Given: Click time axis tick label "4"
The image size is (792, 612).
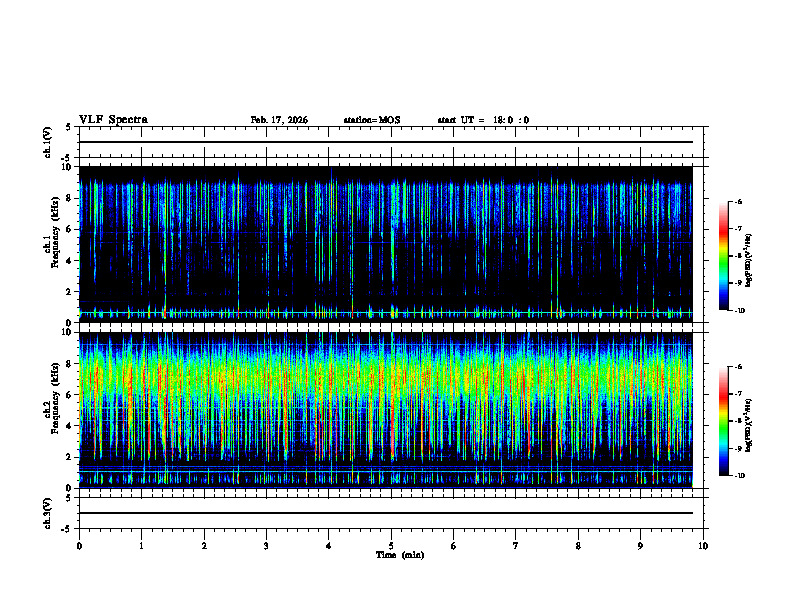Looking at the screenshot, I should pyautogui.click(x=329, y=546).
